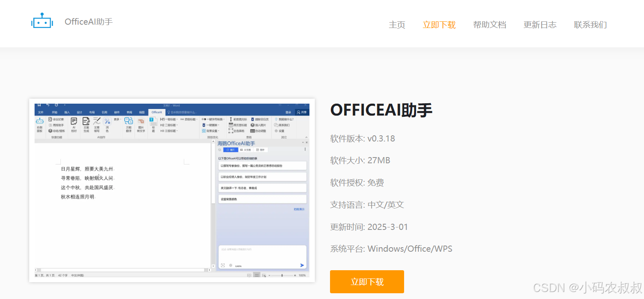Click the 图片转文字 icon in the preview ribbon
The image size is (644, 299).
(x=141, y=121)
